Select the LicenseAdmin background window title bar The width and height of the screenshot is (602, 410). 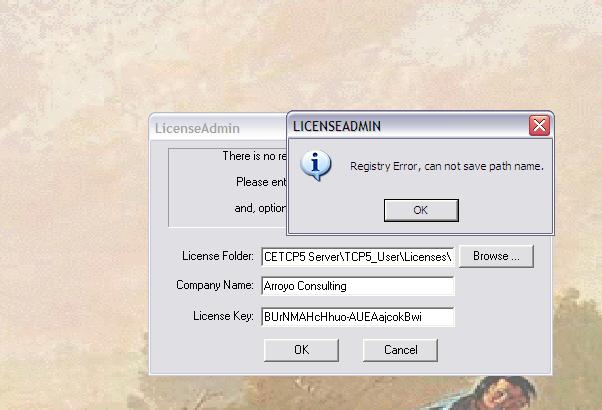[219, 128]
